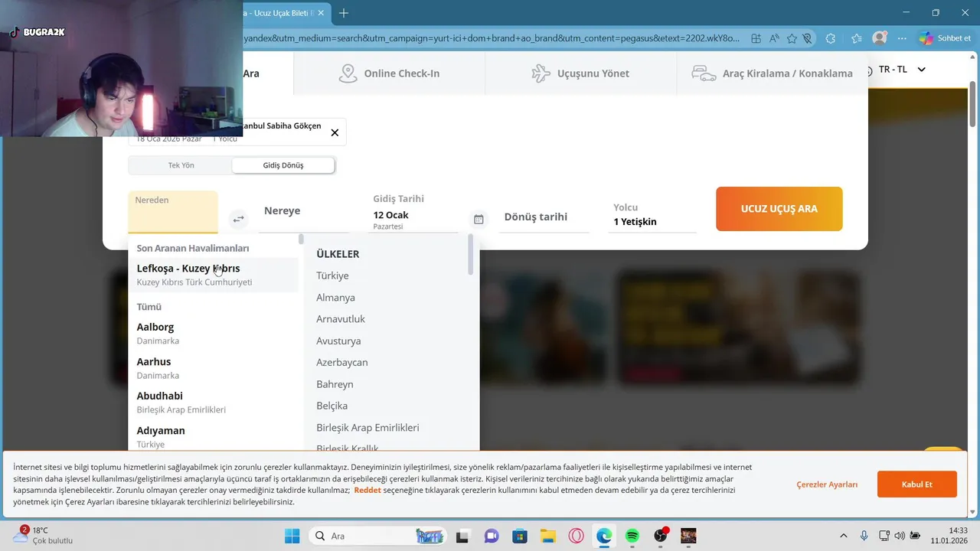
Task: Open File Explorer from the taskbar
Action: pos(547,536)
